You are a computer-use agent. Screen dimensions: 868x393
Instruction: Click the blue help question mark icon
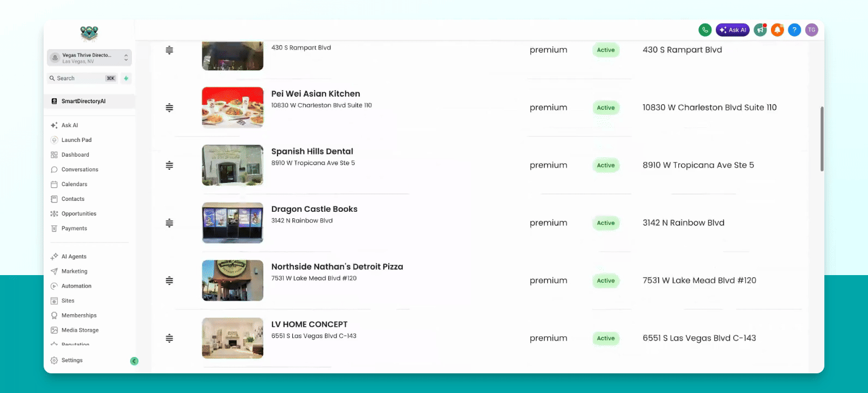point(794,30)
